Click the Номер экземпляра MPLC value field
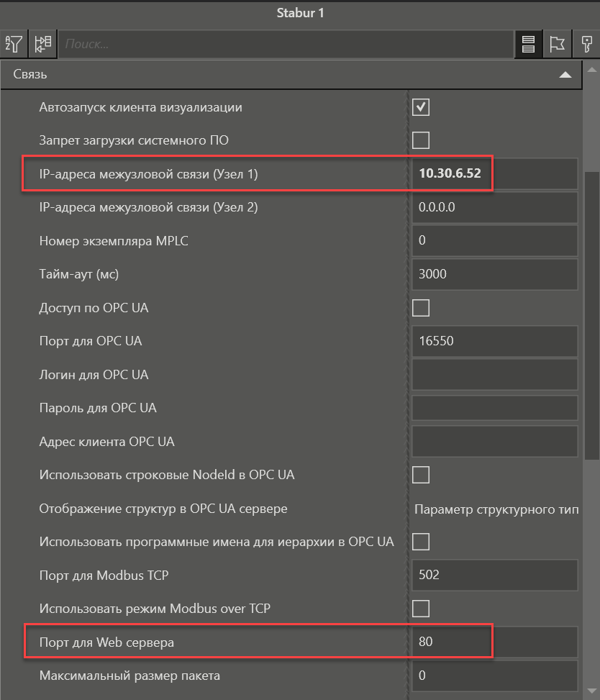Image resolution: width=600 pixels, height=700 pixels. [495, 240]
